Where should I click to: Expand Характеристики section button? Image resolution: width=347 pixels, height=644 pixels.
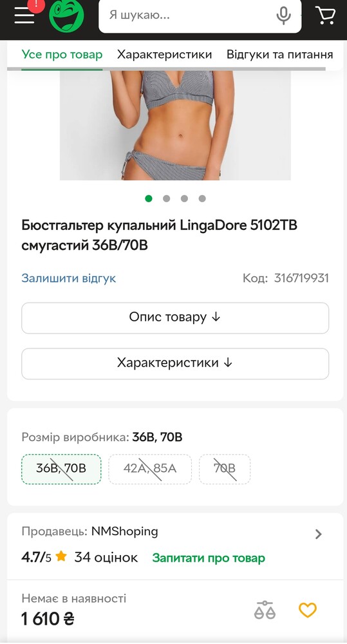coord(175,363)
